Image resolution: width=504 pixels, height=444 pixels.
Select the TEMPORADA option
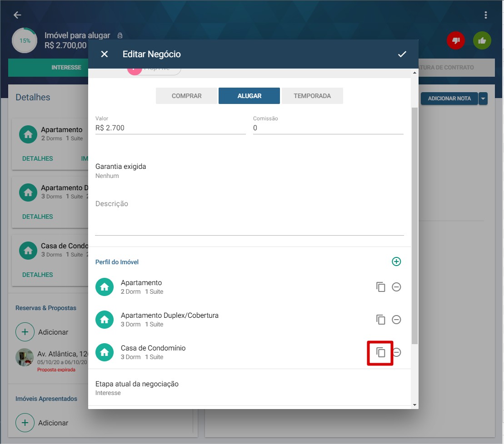coord(312,96)
